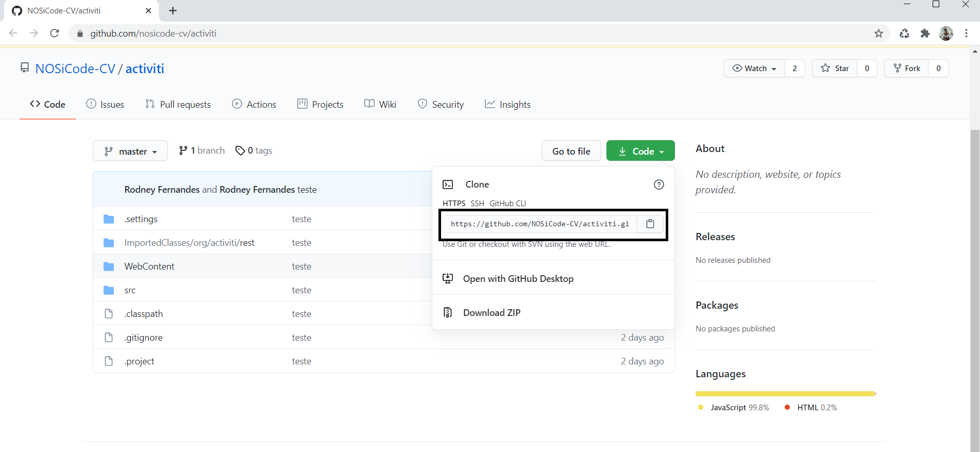Open the .classpath file
Screen dimensions: 980x452
pos(144,314)
